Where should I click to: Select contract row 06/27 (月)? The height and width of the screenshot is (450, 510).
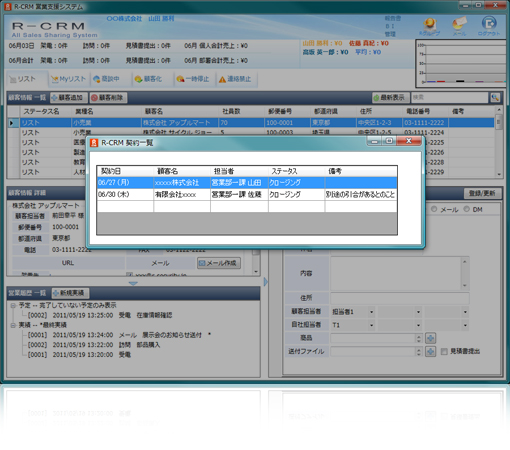click(x=247, y=183)
